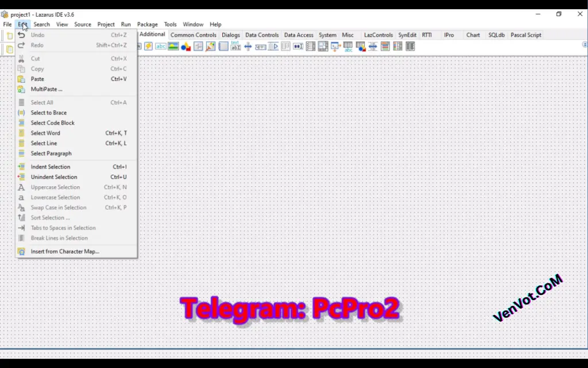Choose the TFlowPanel component icon
Screen dimensions: 588x368
coord(285,46)
